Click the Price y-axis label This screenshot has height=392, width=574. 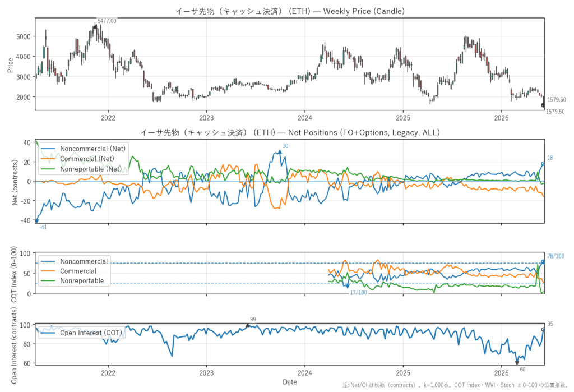click(x=10, y=65)
